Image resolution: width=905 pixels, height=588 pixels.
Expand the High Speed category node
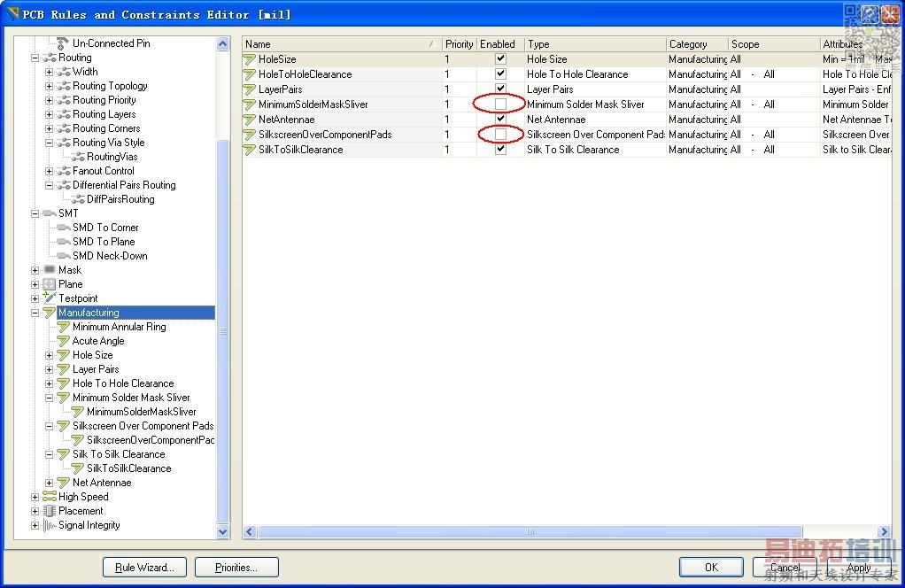(x=35, y=497)
